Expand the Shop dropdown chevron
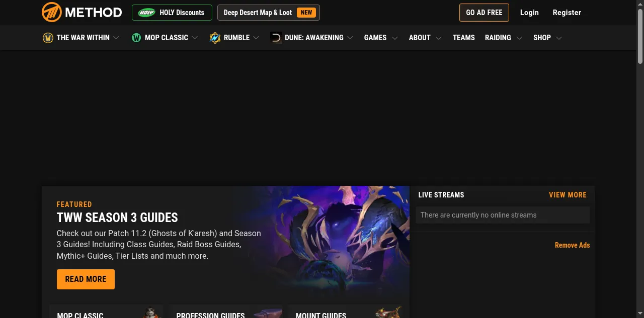Screen dimensions: 644x318 pyautogui.click(x=559, y=38)
